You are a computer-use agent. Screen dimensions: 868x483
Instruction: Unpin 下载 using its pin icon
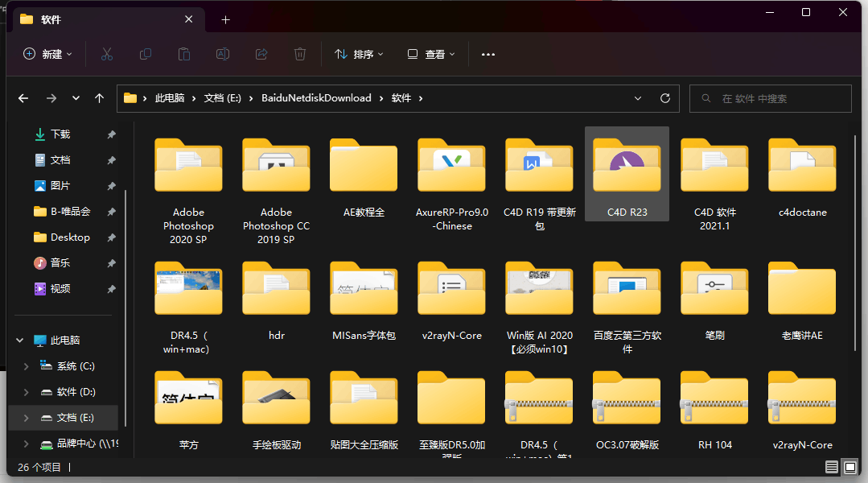pyautogui.click(x=111, y=134)
